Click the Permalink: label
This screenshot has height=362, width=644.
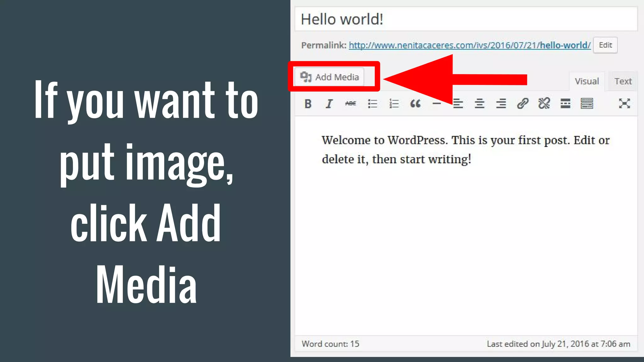coord(324,45)
